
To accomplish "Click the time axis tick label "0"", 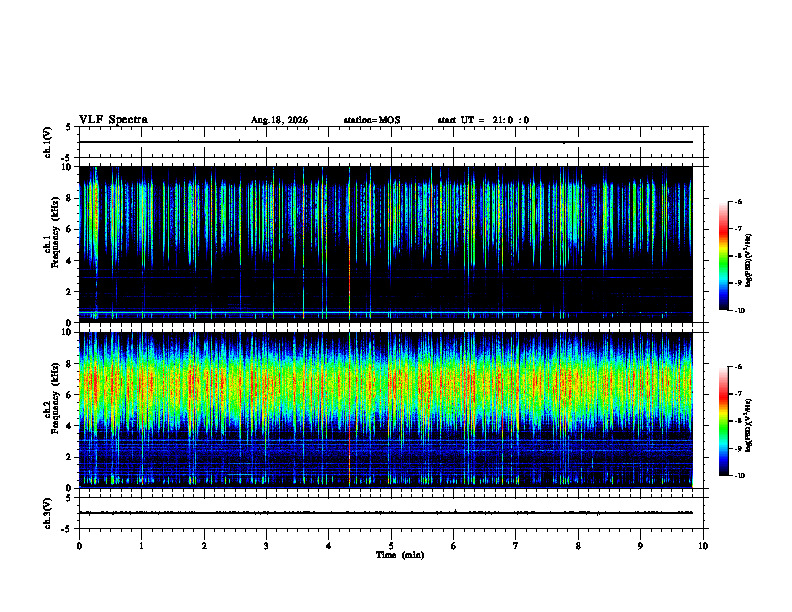I will coord(79,546).
